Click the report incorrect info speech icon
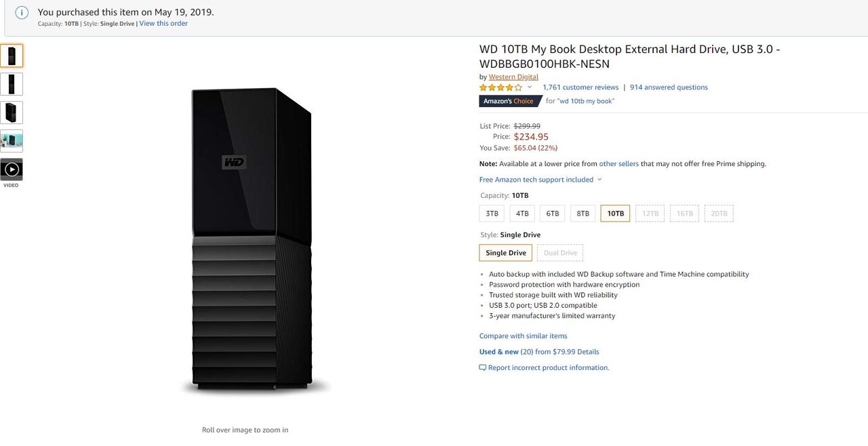The height and width of the screenshot is (446, 868). pyautogui.click(x=483, y=368)
